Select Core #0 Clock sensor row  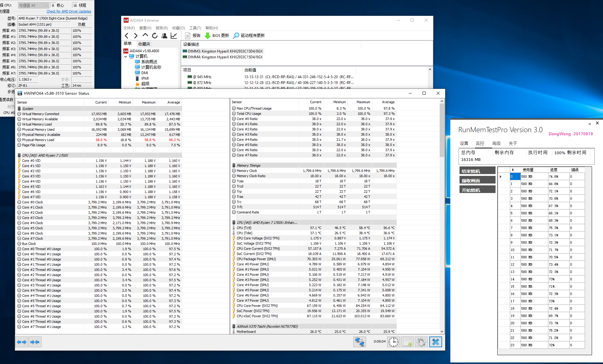tap(99, 202)
